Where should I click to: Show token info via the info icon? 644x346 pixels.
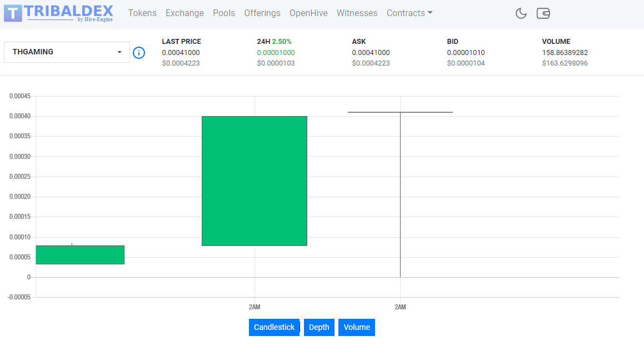[x=139, y=53]
